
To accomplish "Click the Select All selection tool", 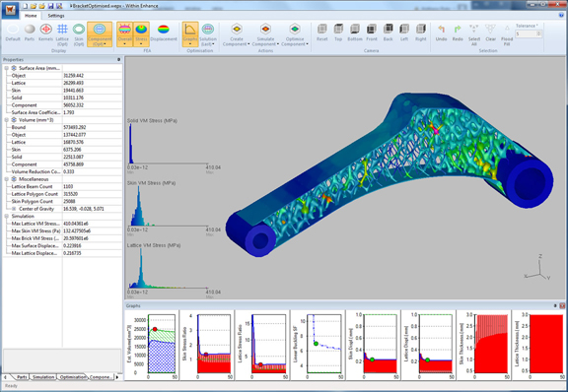I will pyautogui.click(x=473, y=34).
